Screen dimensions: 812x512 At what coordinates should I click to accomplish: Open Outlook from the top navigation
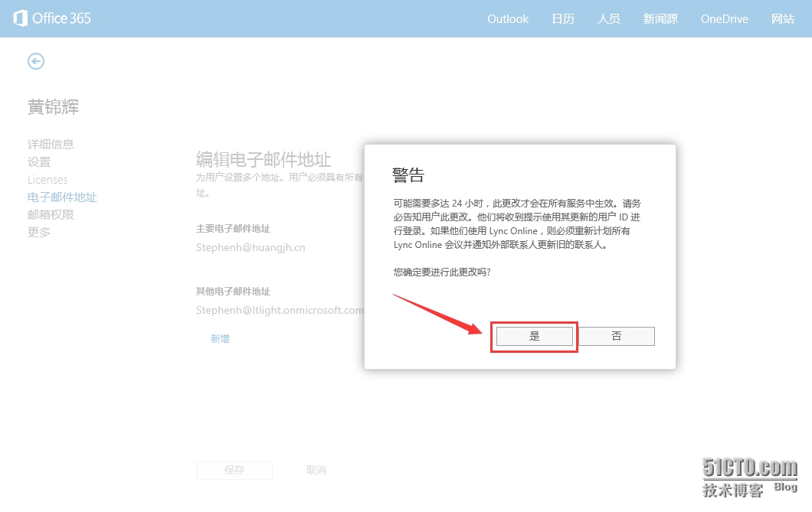(508, 19)
